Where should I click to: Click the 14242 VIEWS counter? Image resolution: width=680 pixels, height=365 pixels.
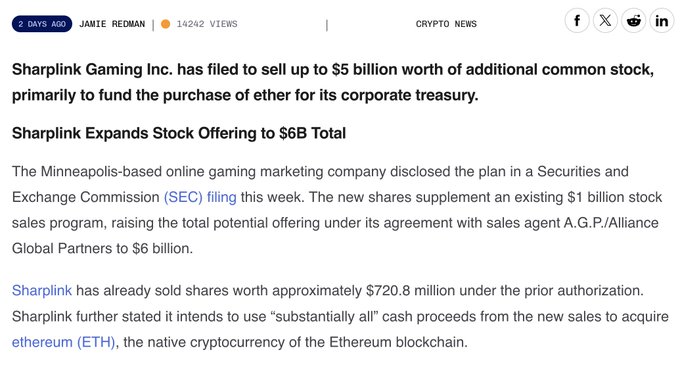point(207,24)
